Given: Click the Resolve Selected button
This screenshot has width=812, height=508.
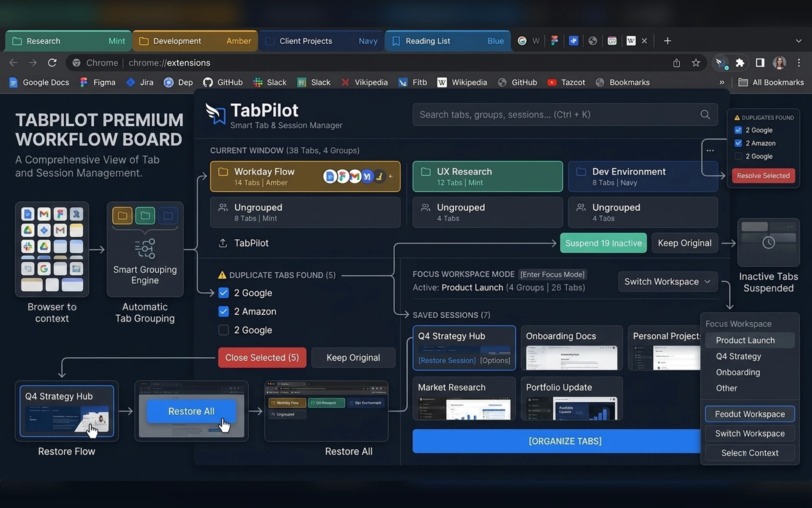Looking at the screenshot, I should 763,176.
